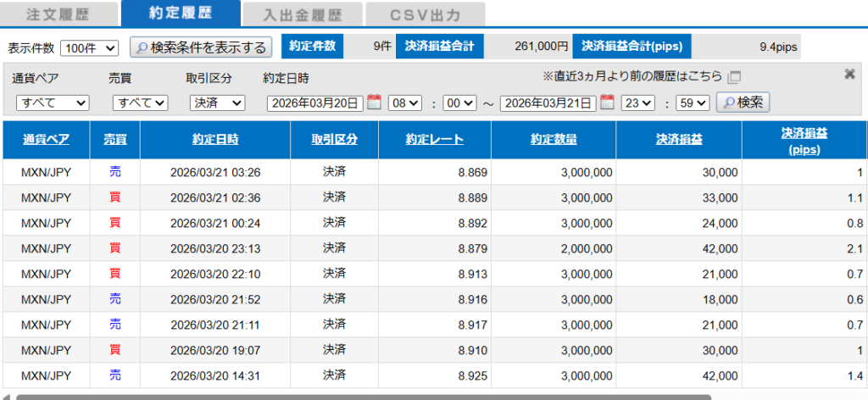Open the end date calendar picker icon
The image size is (868, 400).
607,103
